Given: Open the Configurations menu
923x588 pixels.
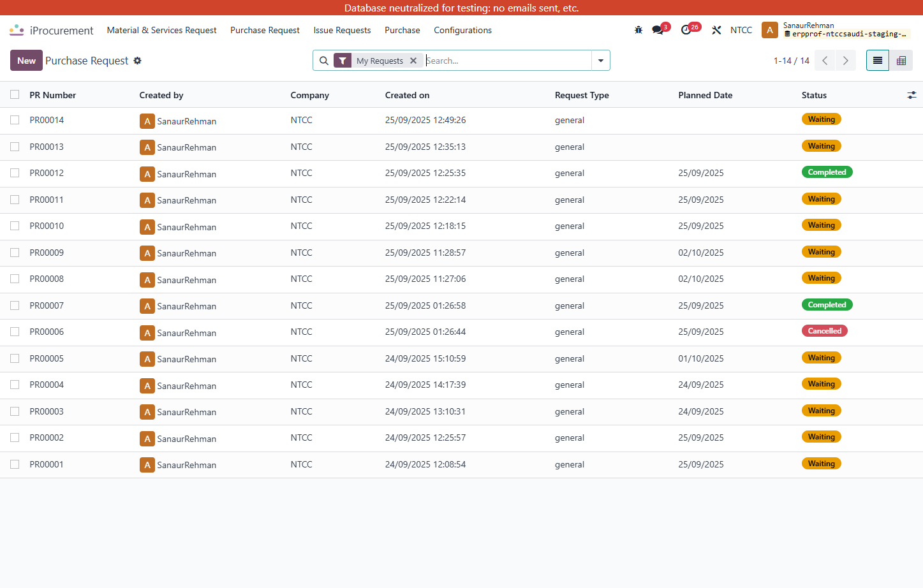Looking at the screenshot, I should (x=462, y=30).
